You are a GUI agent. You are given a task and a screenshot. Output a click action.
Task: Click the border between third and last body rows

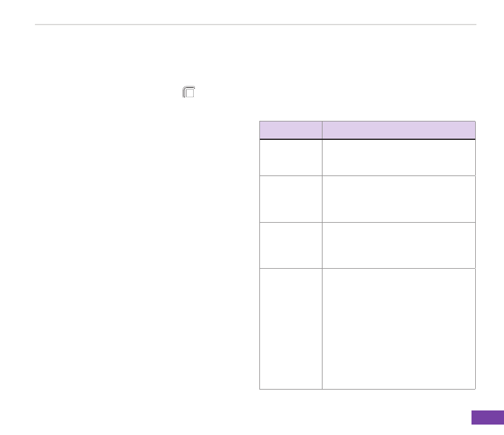[367, 268]
